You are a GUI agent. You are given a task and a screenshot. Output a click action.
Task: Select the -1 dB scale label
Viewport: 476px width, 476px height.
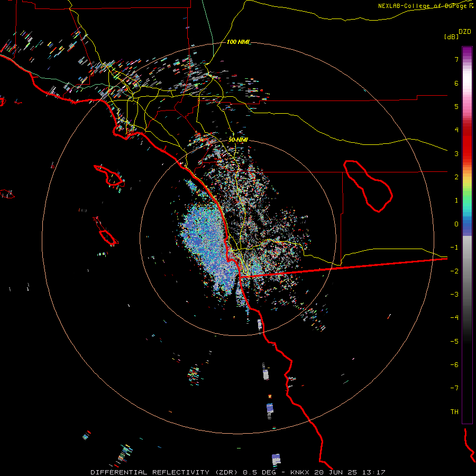tap(454, 248)
